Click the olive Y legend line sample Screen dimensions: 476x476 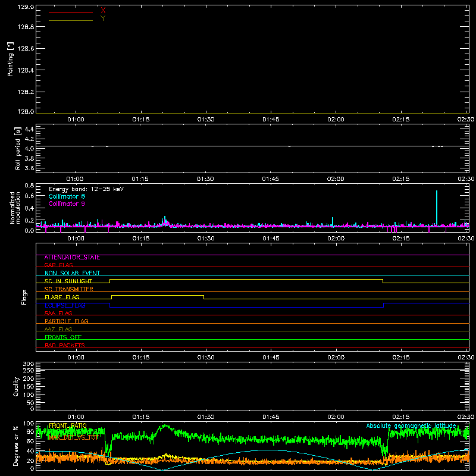pyautogui.click(x=71, y=20)
